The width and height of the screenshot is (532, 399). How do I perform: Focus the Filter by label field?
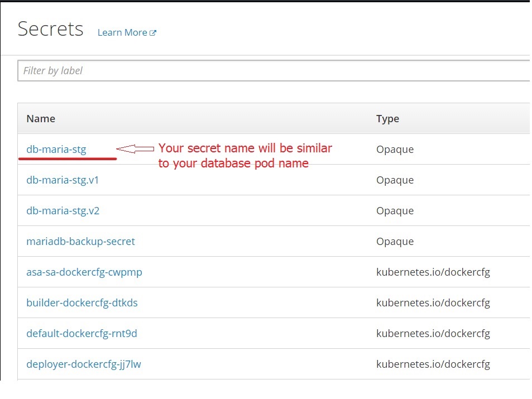point(274,71)
